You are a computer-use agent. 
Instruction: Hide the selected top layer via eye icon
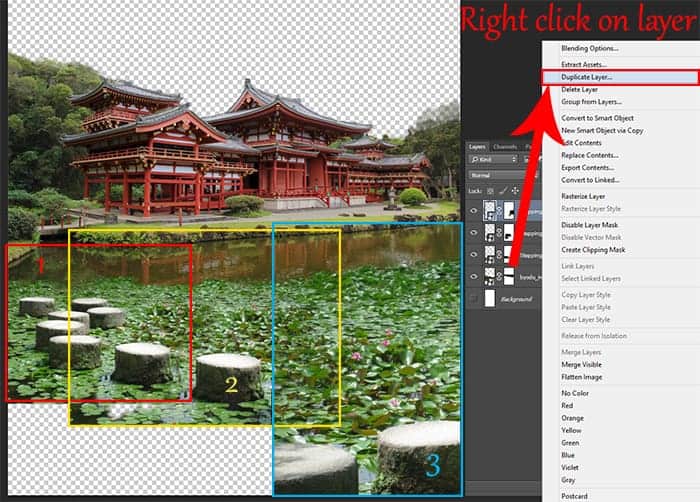tap(474, 211)
